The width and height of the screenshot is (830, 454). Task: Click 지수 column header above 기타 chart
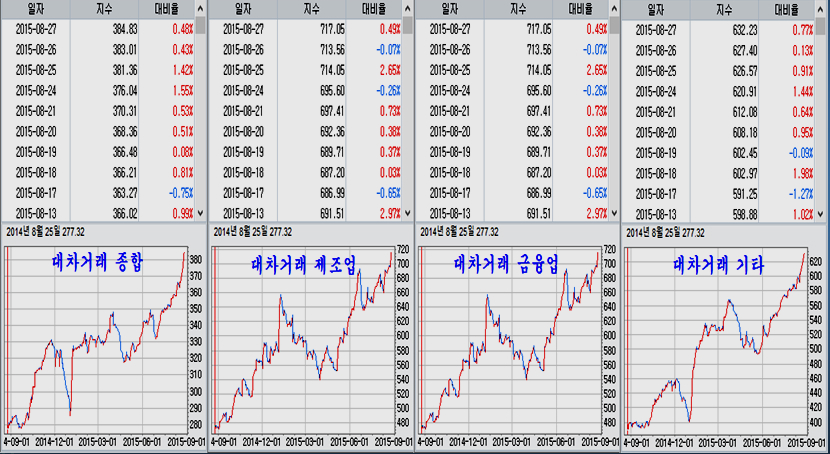pyautogui.click(x=726, y=8)
